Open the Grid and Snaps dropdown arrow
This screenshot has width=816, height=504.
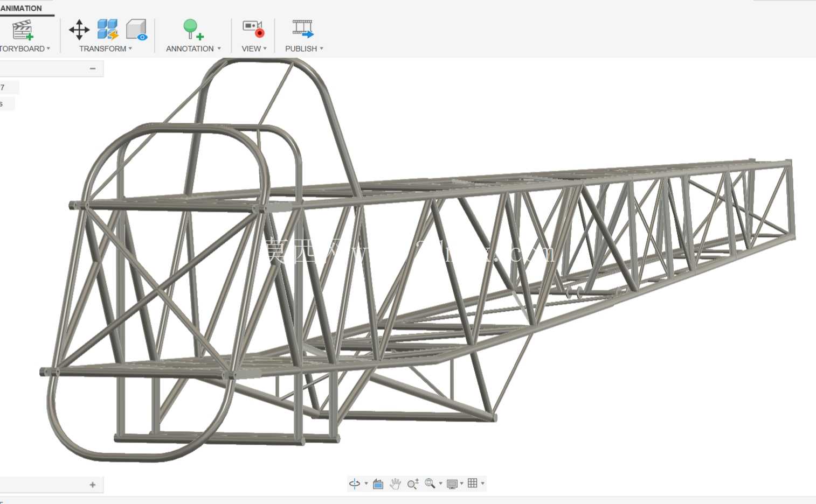483,484
